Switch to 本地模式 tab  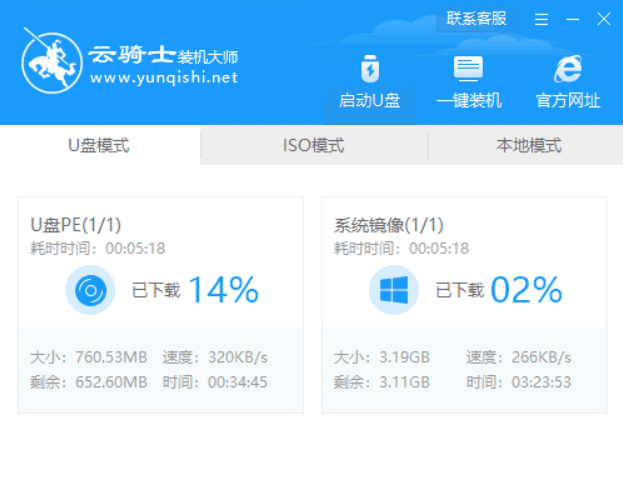click(528, 145)
